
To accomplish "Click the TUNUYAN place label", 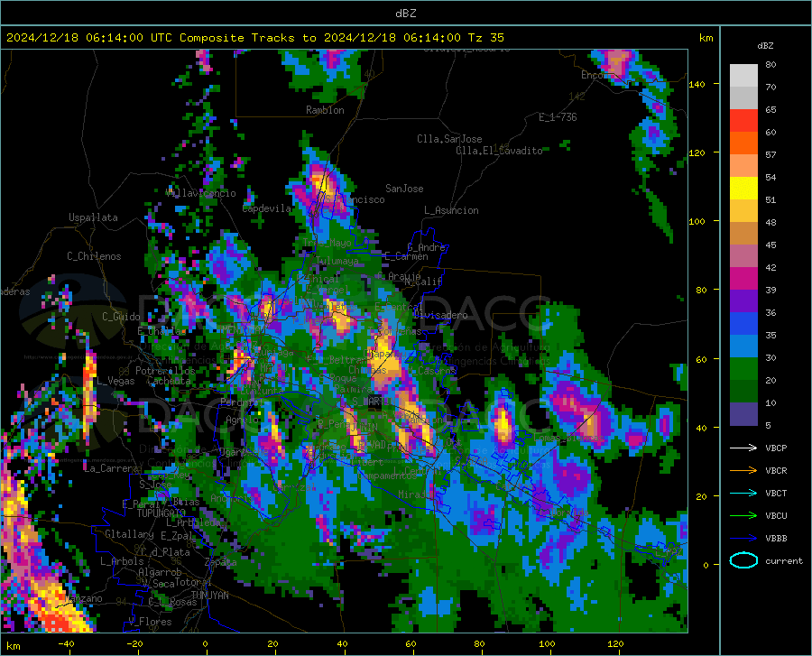I will point(209,595).
